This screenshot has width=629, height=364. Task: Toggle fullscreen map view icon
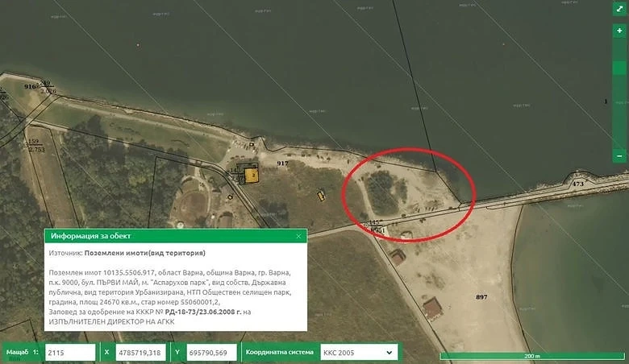click(620, 9)
